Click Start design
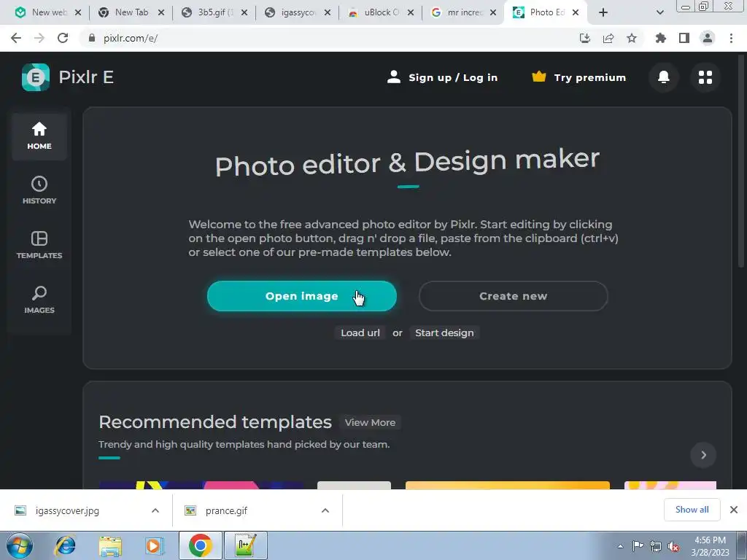 point(444,332)
